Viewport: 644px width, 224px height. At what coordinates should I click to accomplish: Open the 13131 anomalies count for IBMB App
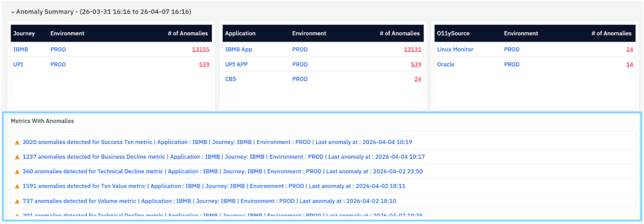point(412,49)
